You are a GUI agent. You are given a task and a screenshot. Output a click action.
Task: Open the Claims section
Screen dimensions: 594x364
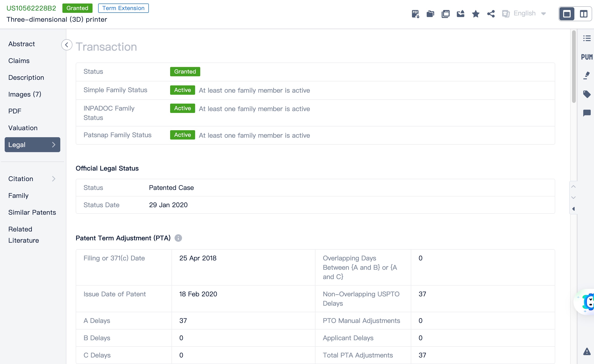coord(19,61)
